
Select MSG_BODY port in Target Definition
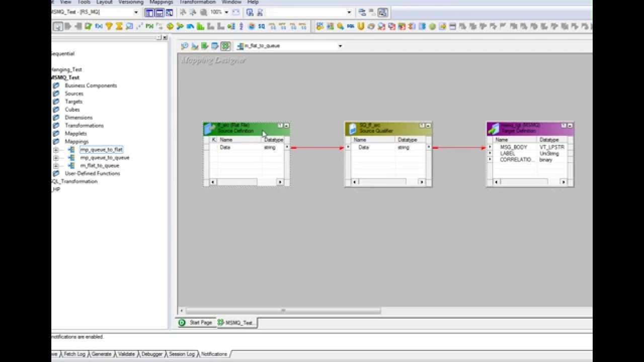pos(513,147)
